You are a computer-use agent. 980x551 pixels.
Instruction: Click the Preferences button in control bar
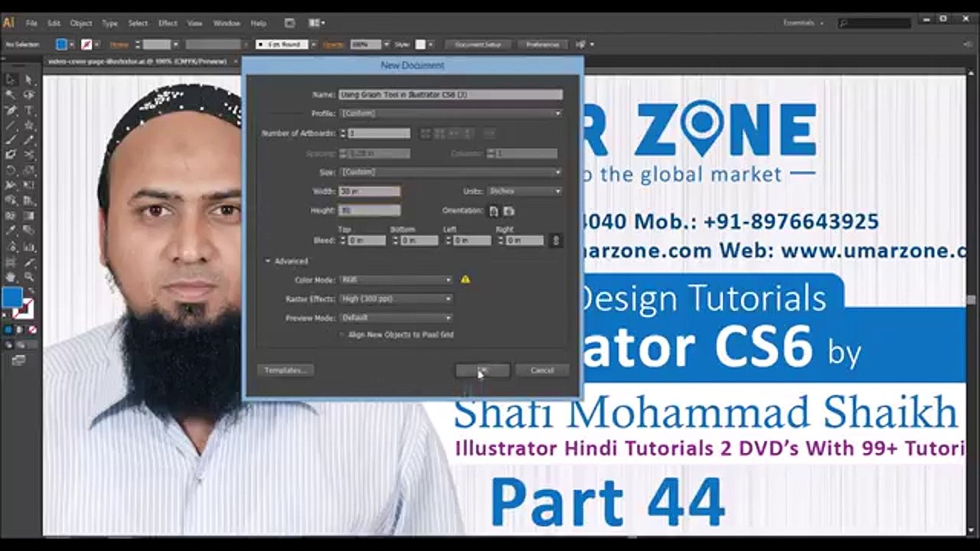click(x=543, y=44)
